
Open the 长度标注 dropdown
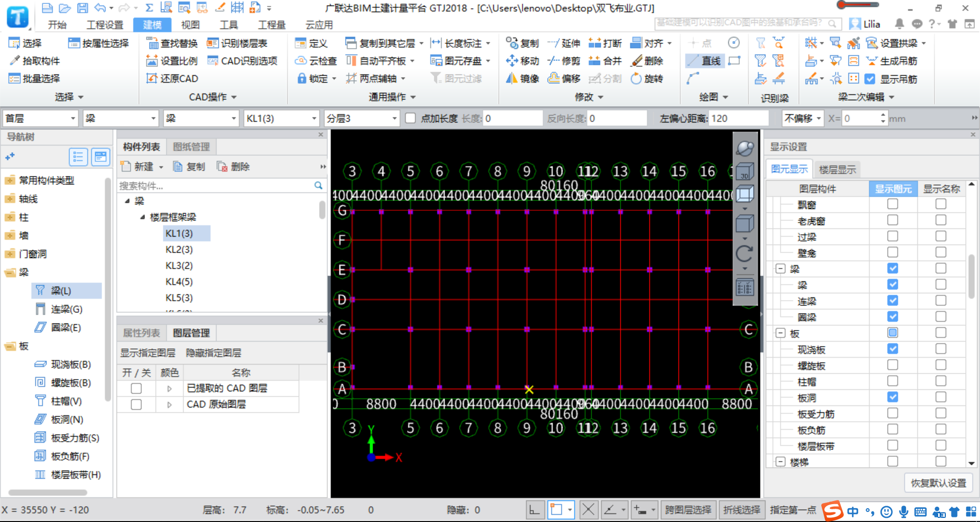[x=488, y=43]
